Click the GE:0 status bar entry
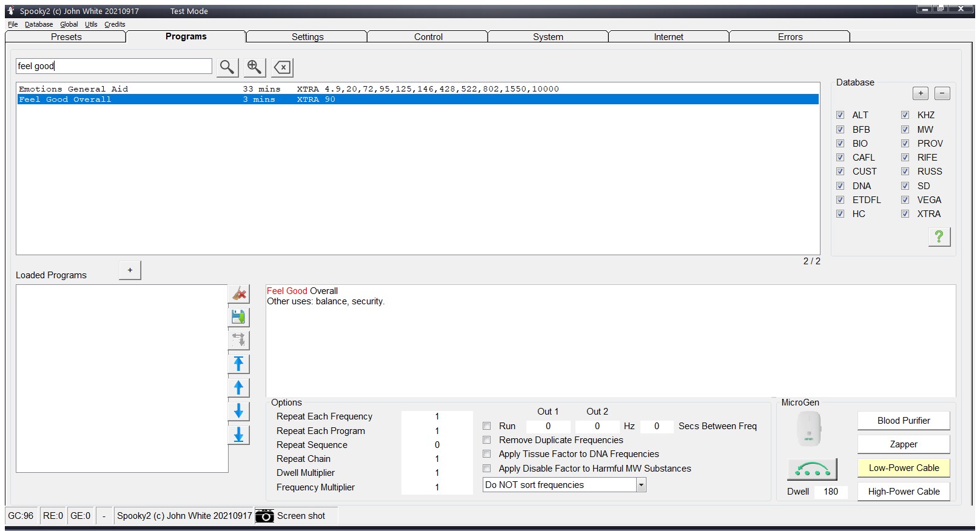 click(80, 516)
